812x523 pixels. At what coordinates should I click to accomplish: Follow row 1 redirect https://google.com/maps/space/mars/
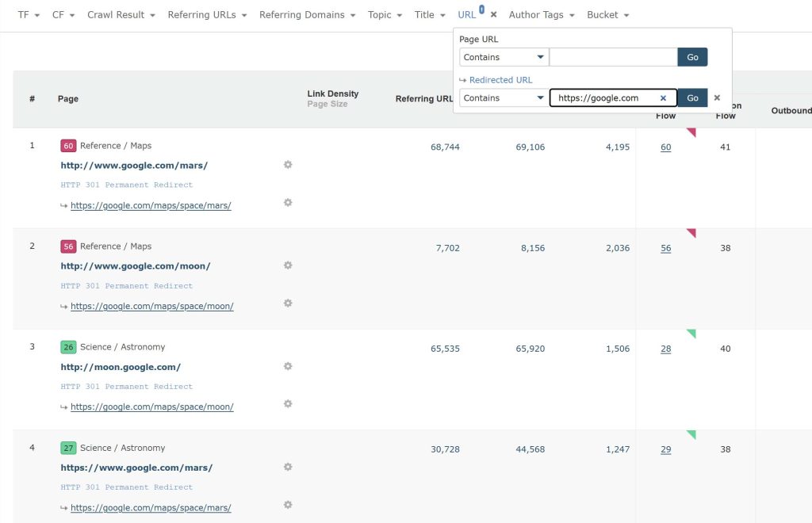pos(151,205)
